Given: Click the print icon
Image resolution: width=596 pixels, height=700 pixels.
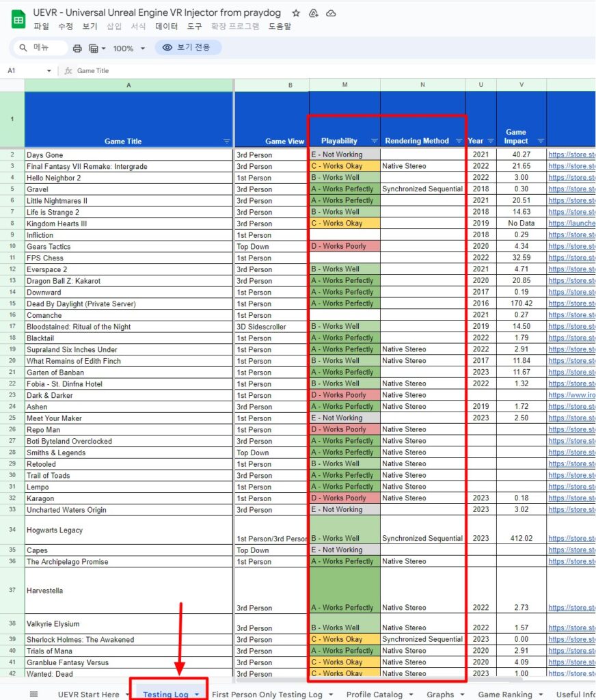Looking at the screenshot, I should (77, 49).
